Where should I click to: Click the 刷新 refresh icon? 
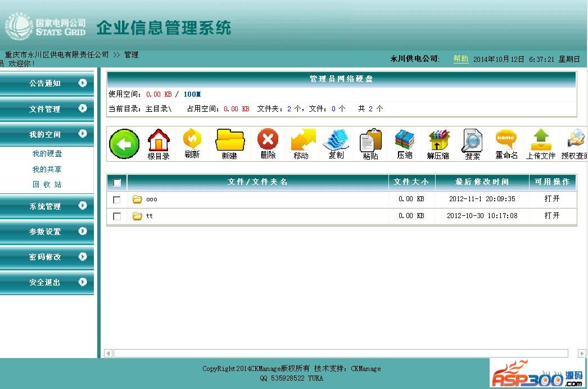pos(192,144)
